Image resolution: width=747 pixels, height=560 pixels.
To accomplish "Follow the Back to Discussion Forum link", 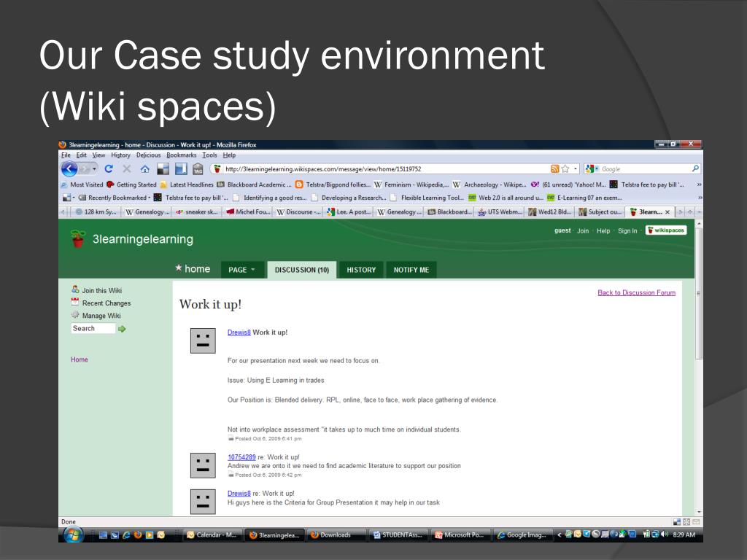I will [636, 293].
